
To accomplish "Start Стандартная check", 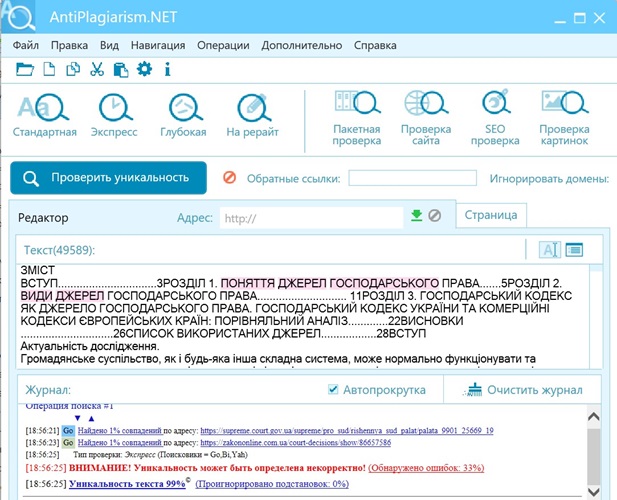I will coord(44,116).
